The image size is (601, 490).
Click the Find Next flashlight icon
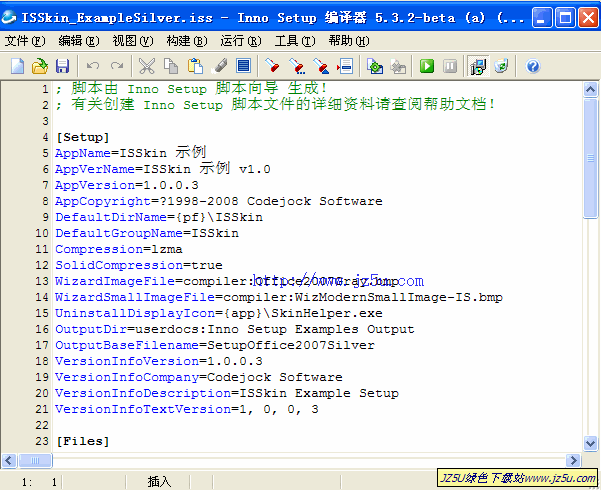[297, 66]
